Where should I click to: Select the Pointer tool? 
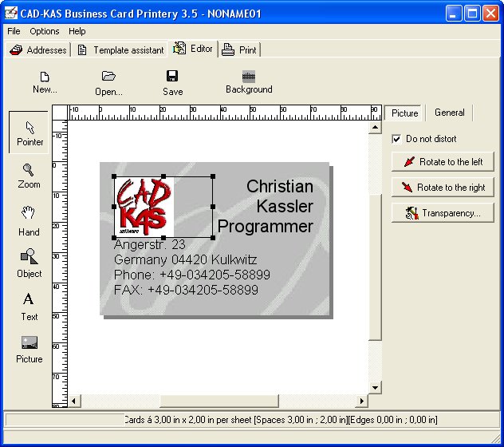coord(30,133)
